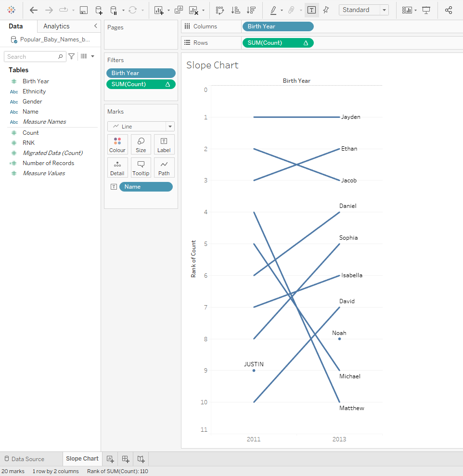The height and width of the screenshot is (476, 463).
Task: Collapse the side pane with the chevron
Action: point(95,26)
